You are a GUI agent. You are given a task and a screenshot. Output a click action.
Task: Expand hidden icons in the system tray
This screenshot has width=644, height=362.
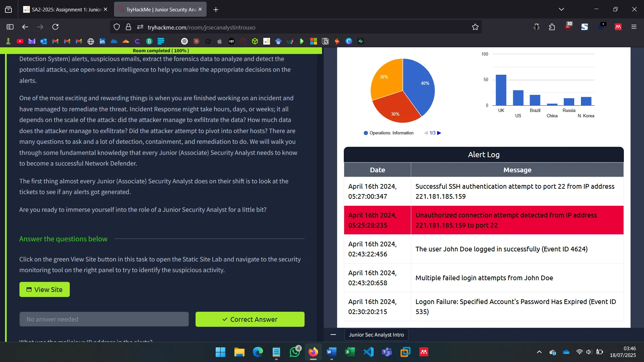[x=539, y=352]
